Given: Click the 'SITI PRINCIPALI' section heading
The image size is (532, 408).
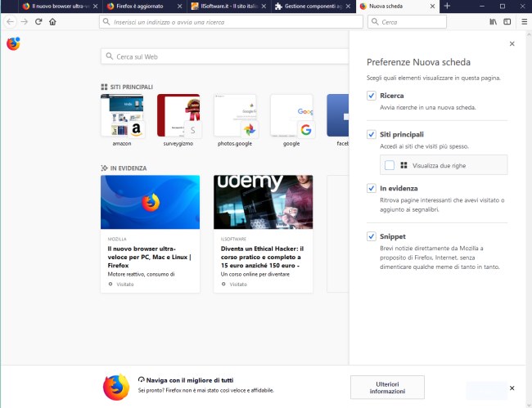Looking at the screenshot, I should (x=131, y=87).
